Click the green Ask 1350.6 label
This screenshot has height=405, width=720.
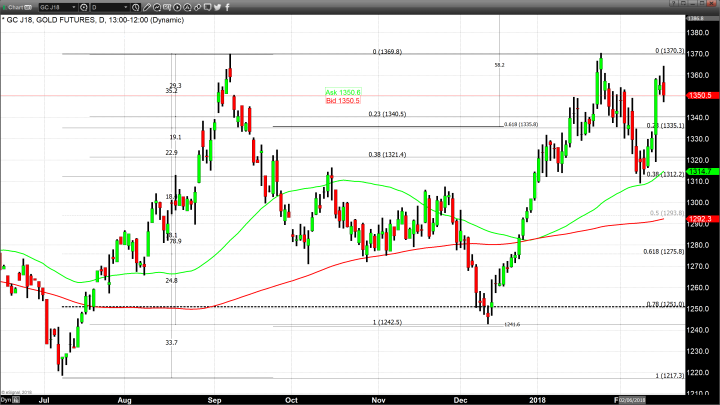point(342,92)
